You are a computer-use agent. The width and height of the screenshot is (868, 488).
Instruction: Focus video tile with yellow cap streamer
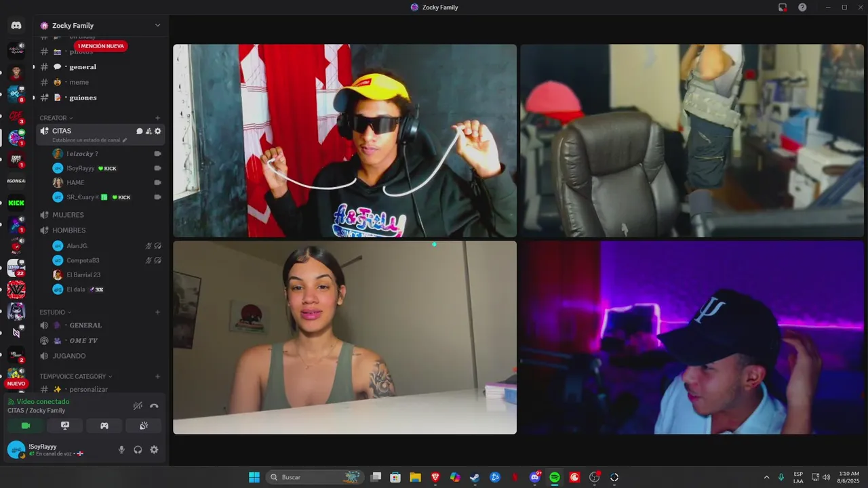[344, 141]
